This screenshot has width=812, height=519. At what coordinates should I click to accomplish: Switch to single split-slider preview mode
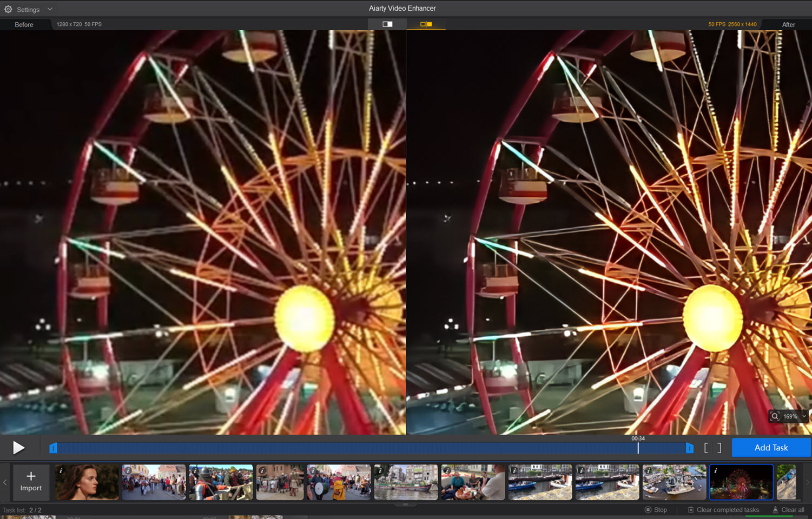pyautogui.click(x=387, y=24)
